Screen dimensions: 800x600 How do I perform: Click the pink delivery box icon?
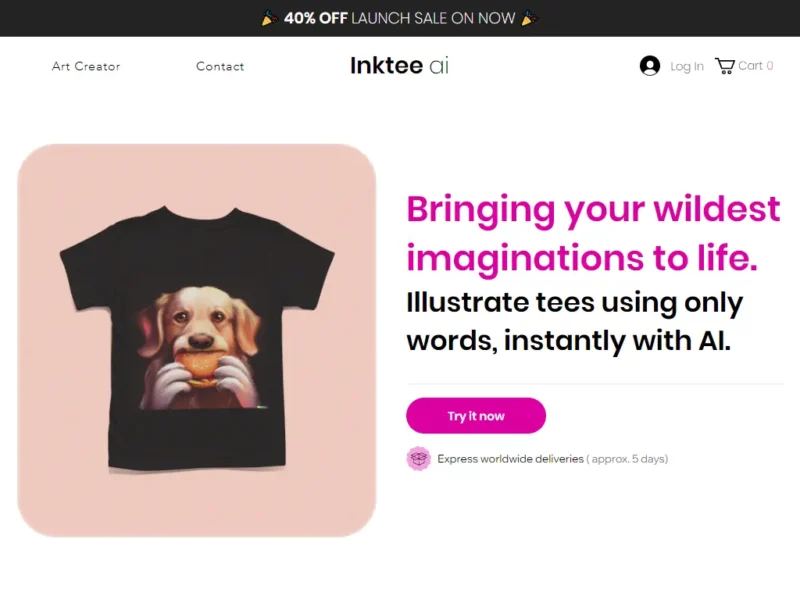pyautogui.click(x=418, y=458)
